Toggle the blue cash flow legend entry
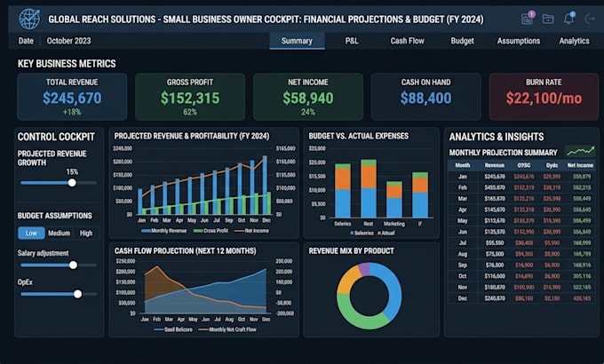Screen dimensions: 604x364 [173, 329]
